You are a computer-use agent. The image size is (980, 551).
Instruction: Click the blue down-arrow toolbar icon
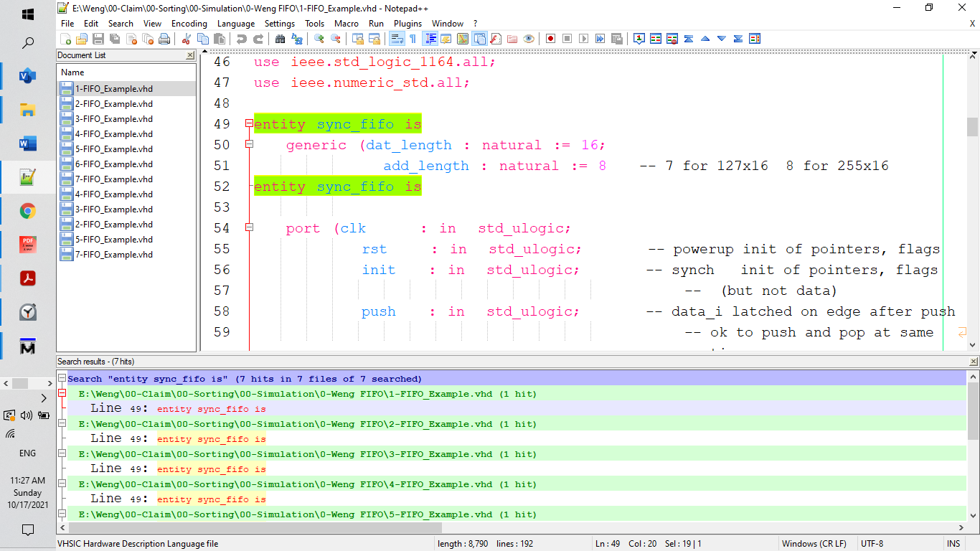(722, 39)
